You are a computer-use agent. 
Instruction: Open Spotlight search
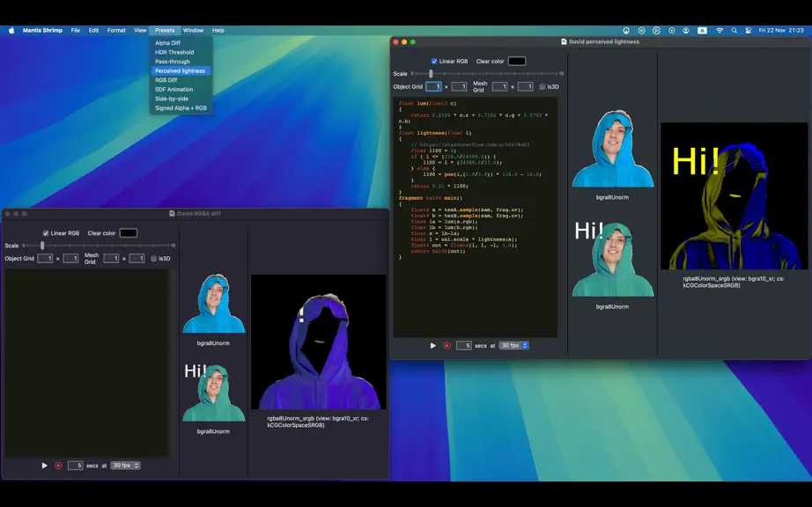click(x=734, y=31)
